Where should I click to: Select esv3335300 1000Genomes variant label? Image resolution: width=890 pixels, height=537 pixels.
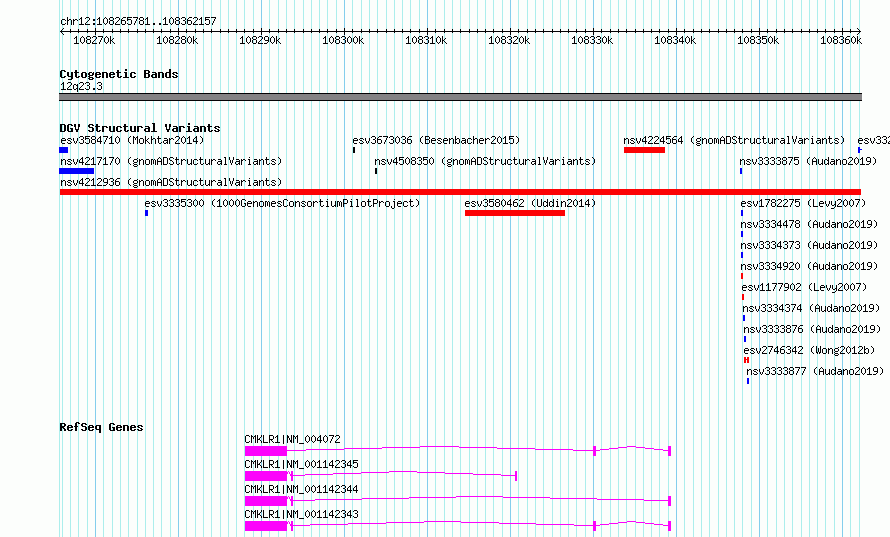click(282, 203)
